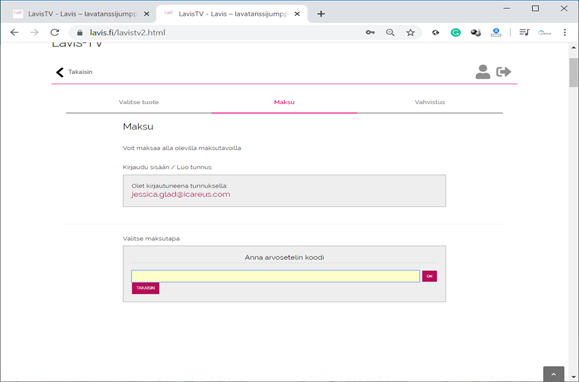
Task: Click the OK button for voucher code
Action: click(x=429, y=276)
